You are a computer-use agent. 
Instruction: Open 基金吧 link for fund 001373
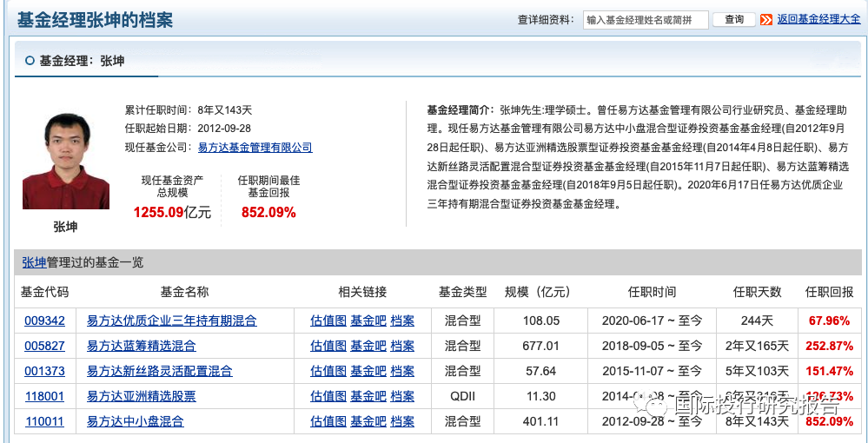pos(368,371)
